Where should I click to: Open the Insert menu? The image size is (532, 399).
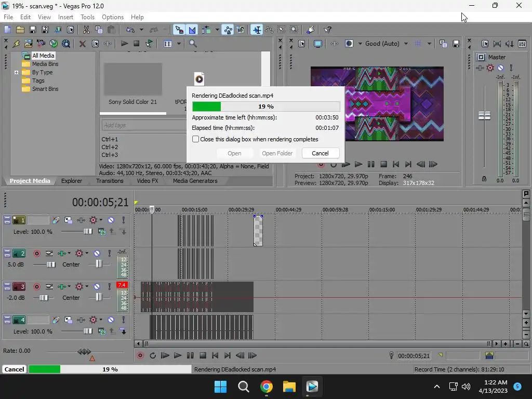[65, 17]
